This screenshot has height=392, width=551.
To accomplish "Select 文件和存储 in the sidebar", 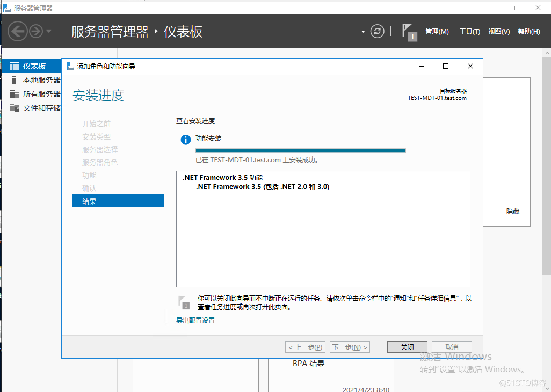I will [x=32, y=108].
